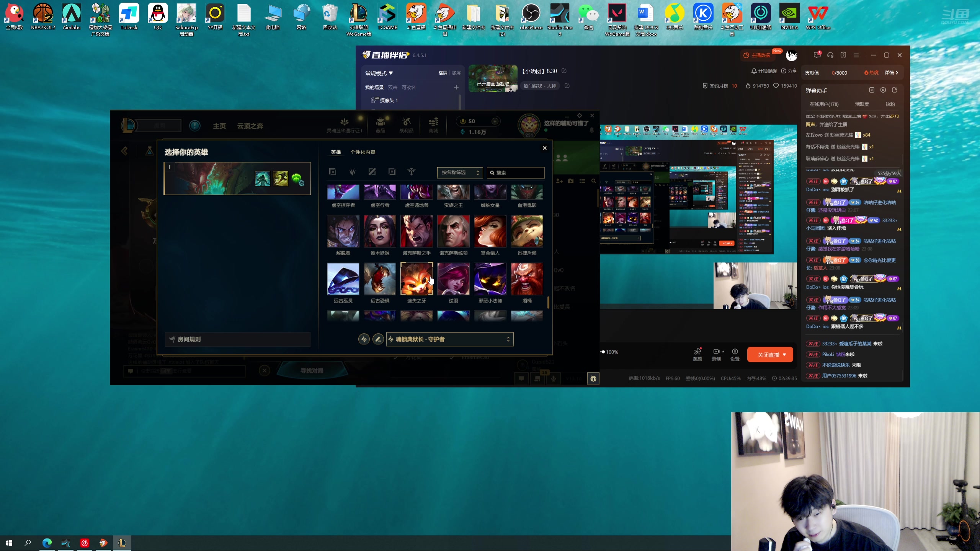Switch layout to 横屏
Viewport: 980px width, 551px height.
tap(443, 73)
